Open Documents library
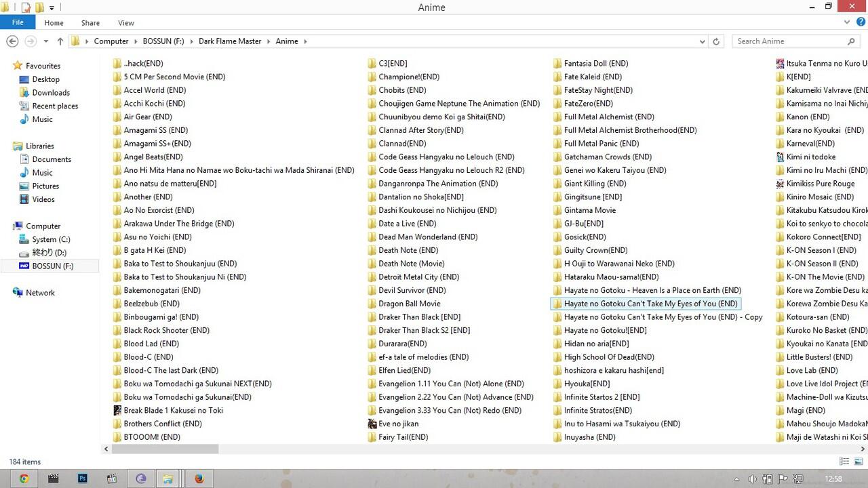Screen dimensions: 868x488 [52, 159]
